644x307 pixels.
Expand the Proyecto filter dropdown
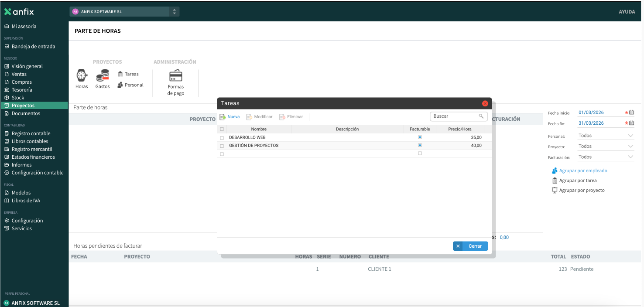630,147
